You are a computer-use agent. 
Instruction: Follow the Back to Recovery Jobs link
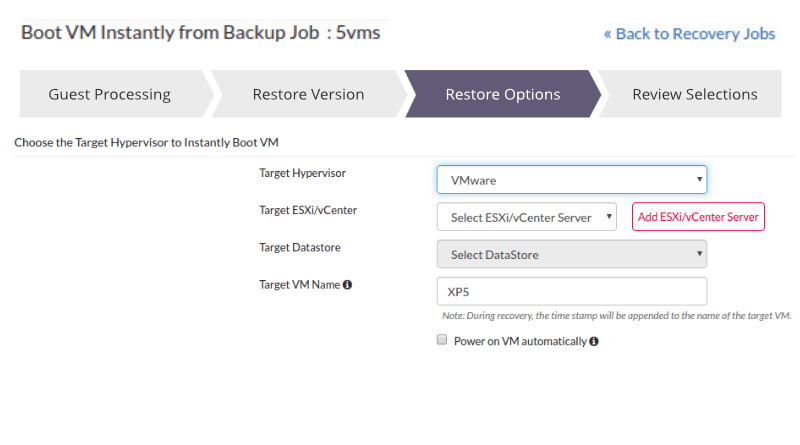(689, 34)
